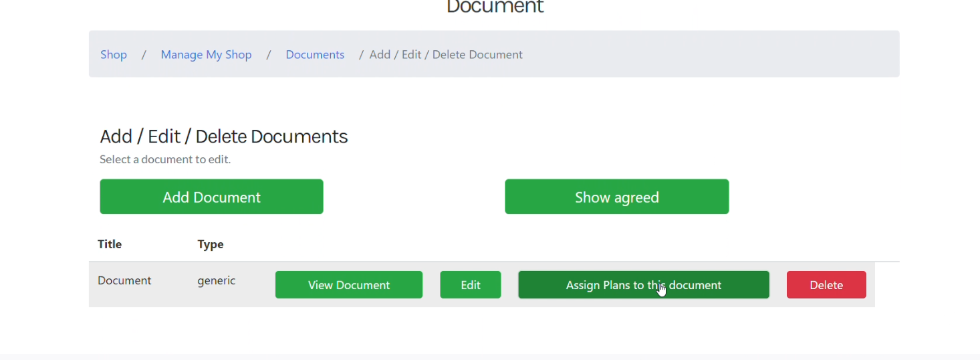Click 'Select a document to edit.' text

165,159
